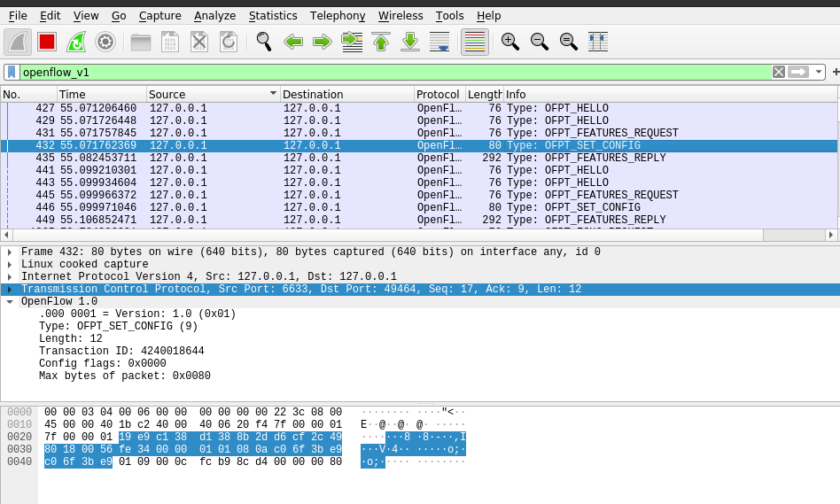The height and width of the screenshot is (504, 840).
Task: Click hex offset 0040 row bytes
Action: 193,461
